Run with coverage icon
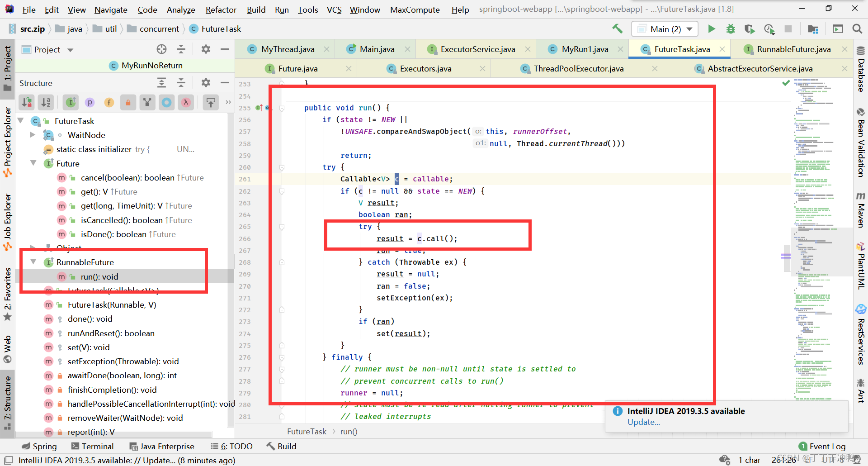The image size is (868, 466). point(750,29)
